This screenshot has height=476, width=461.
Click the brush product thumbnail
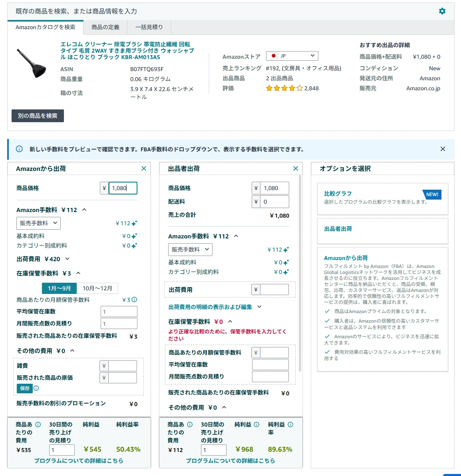[31, 63]
